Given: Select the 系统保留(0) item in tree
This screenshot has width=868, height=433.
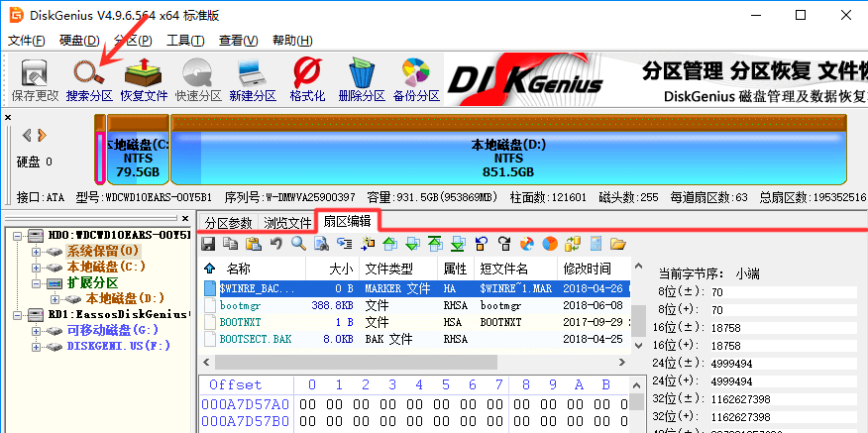Looking at the screenshot, I should pos(103,252).
